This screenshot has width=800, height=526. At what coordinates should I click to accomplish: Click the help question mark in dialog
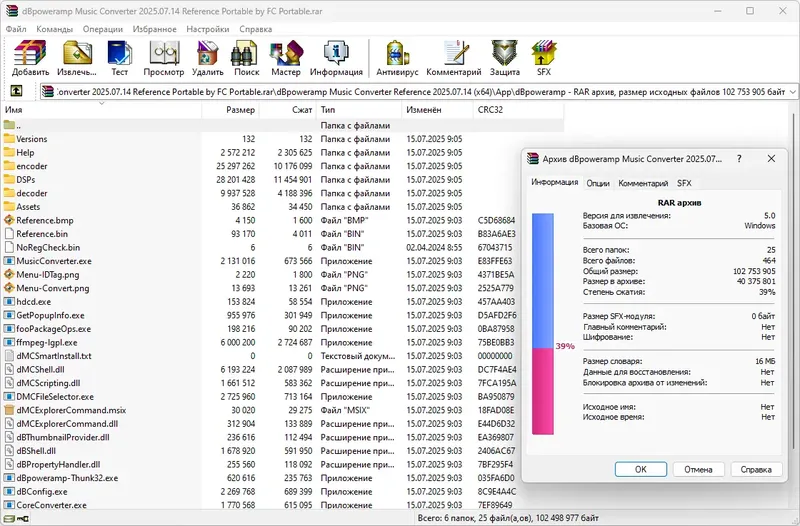point(739,159)
